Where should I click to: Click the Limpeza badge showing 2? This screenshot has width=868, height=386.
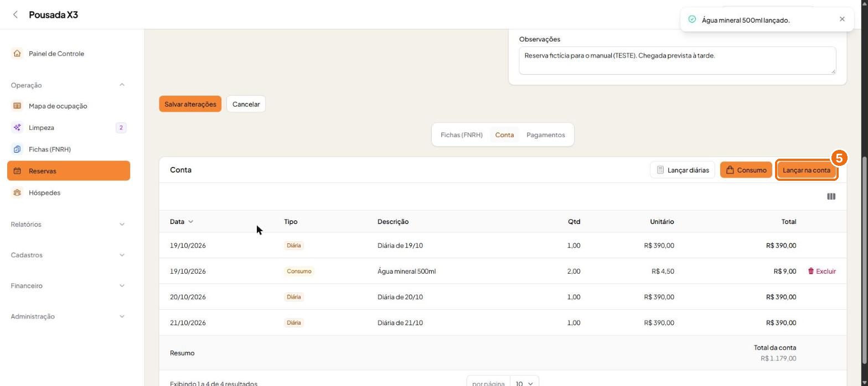tap(121, 128)
